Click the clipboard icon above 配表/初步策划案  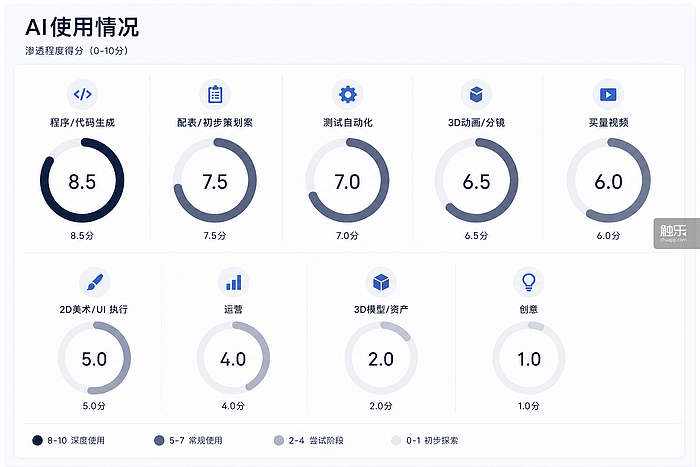[215, 94]
